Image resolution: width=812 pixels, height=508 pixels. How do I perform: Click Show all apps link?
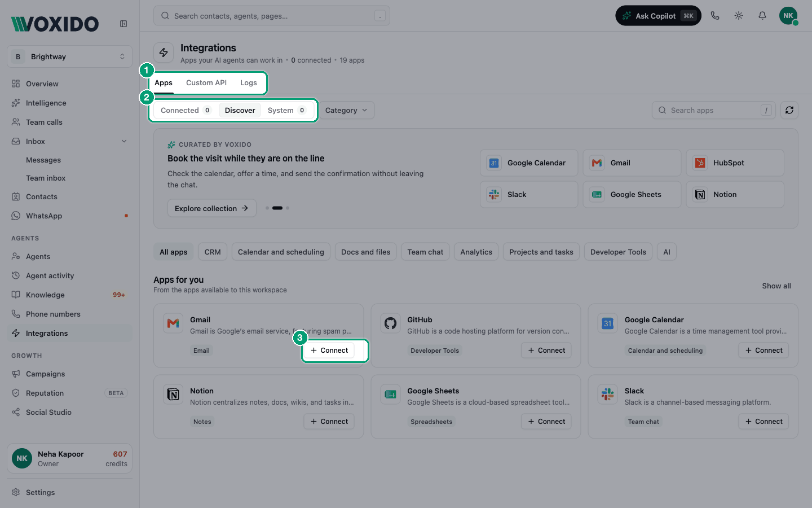coord(776,286)
